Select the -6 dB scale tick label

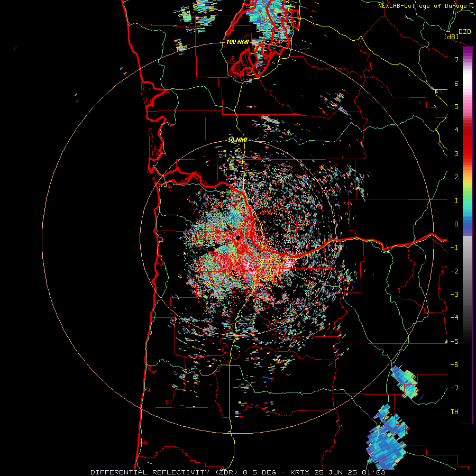pos(454,364)
